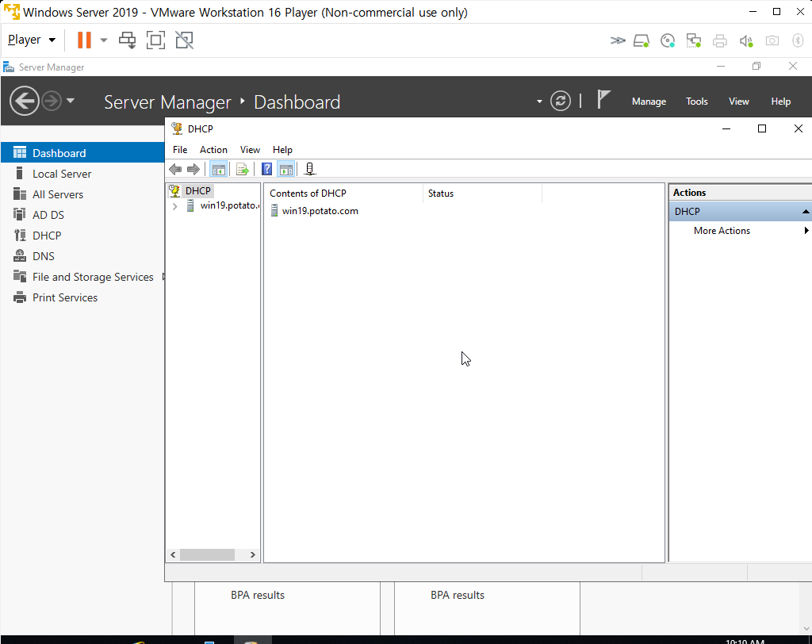812x644 pixels.
Task: Select win19.potato.com in Contents list
Action: coord(320,211)
